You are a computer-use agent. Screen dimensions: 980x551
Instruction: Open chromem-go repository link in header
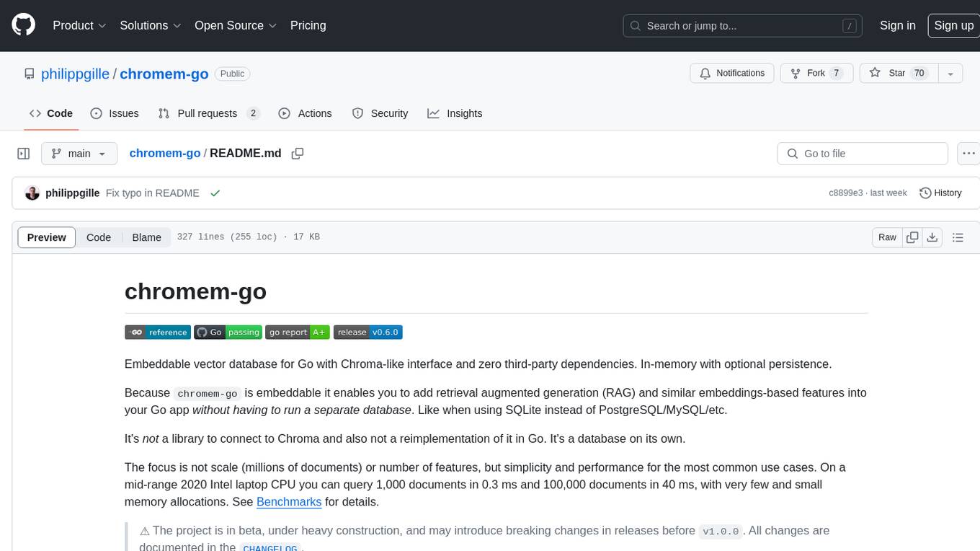tap(164, 74)
